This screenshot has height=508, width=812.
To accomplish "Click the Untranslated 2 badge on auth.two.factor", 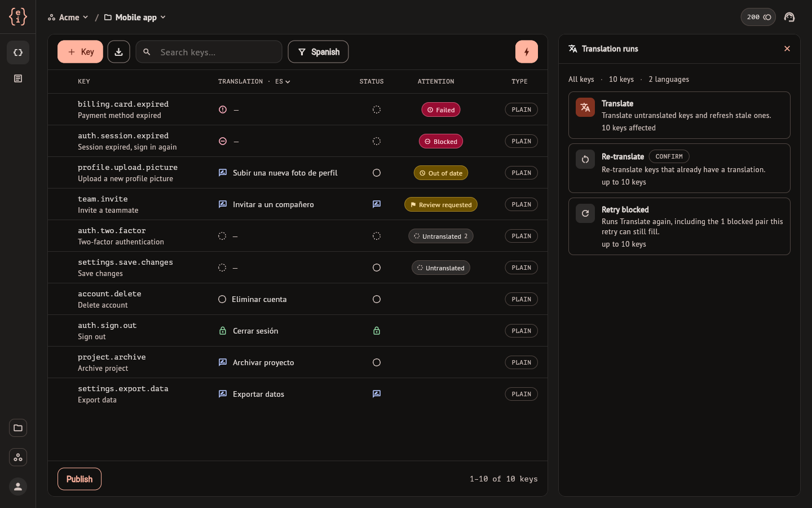I will coord(441,236).
